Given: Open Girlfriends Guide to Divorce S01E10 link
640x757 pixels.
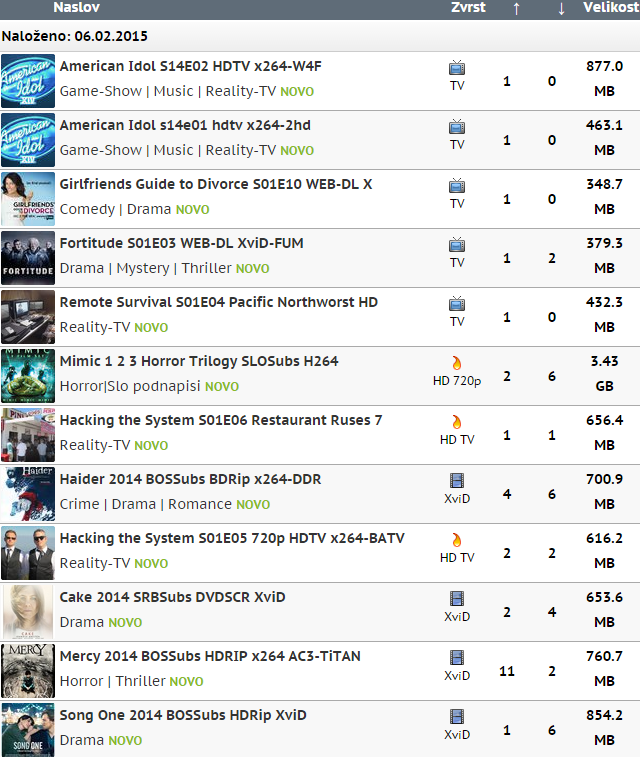Looking at the screenshot, I should coord(216,184).
